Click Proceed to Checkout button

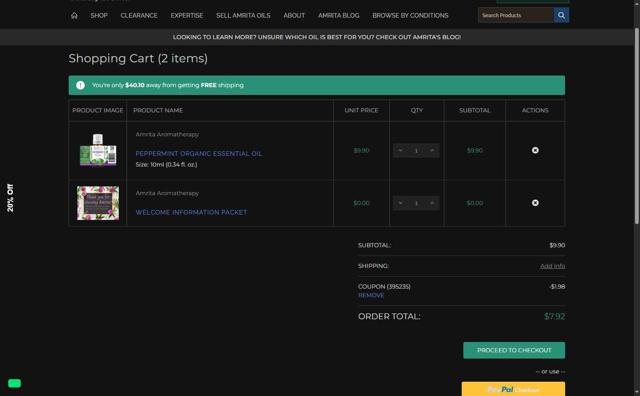(x=514, y=350)
